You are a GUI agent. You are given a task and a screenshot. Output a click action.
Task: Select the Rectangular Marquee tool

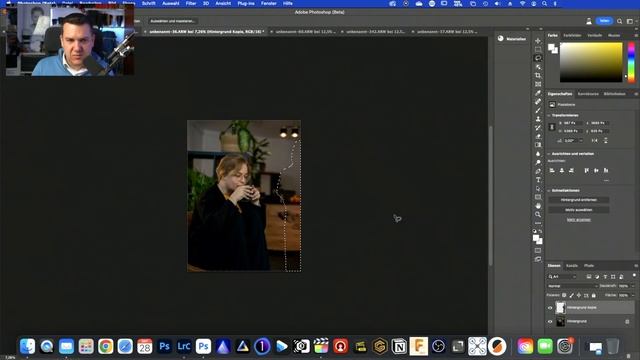538,49
